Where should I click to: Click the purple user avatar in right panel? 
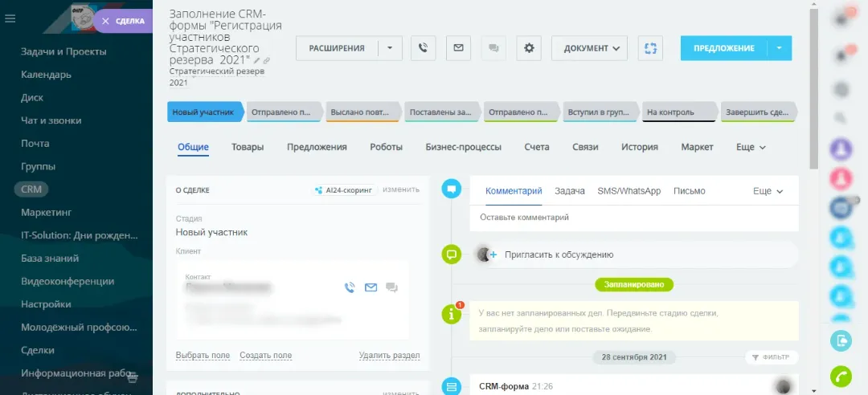841,149
